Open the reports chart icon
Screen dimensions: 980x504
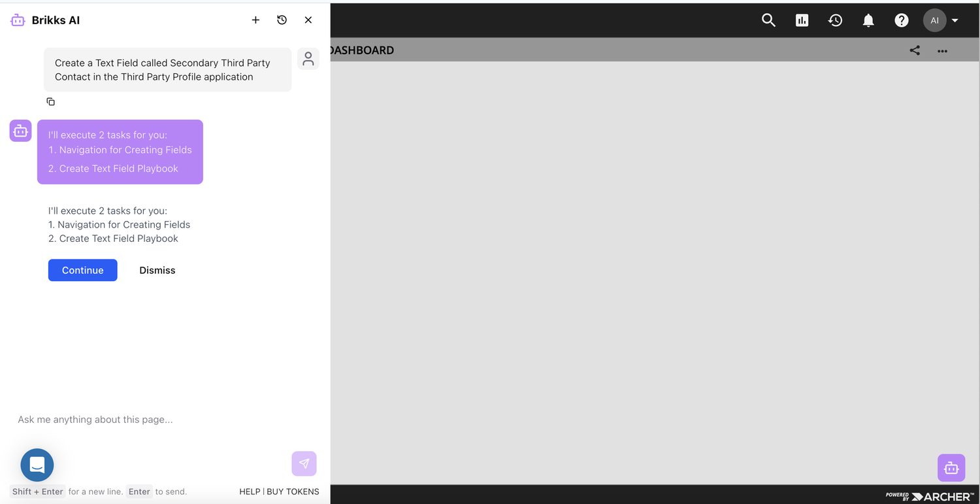[802, 20]
